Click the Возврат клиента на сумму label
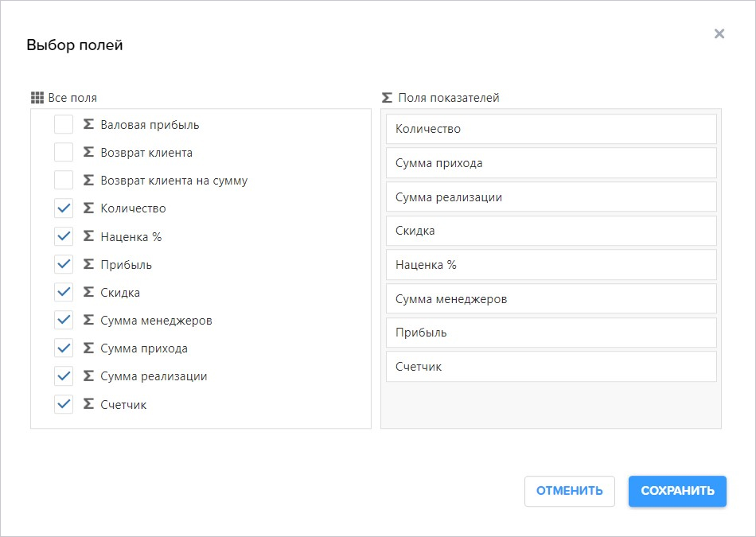Screen dimensions: 756x537 click(174, 181)
